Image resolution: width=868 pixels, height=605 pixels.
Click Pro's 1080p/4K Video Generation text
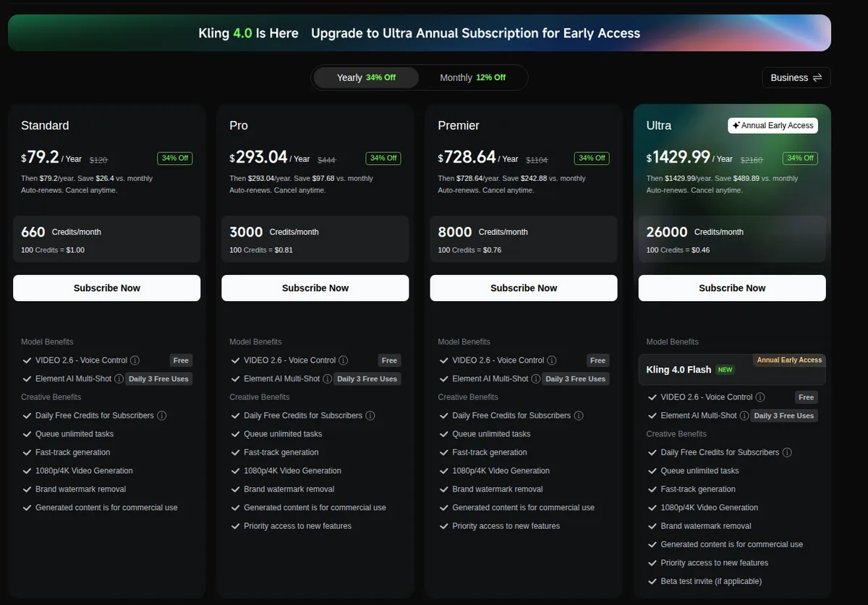292,470
